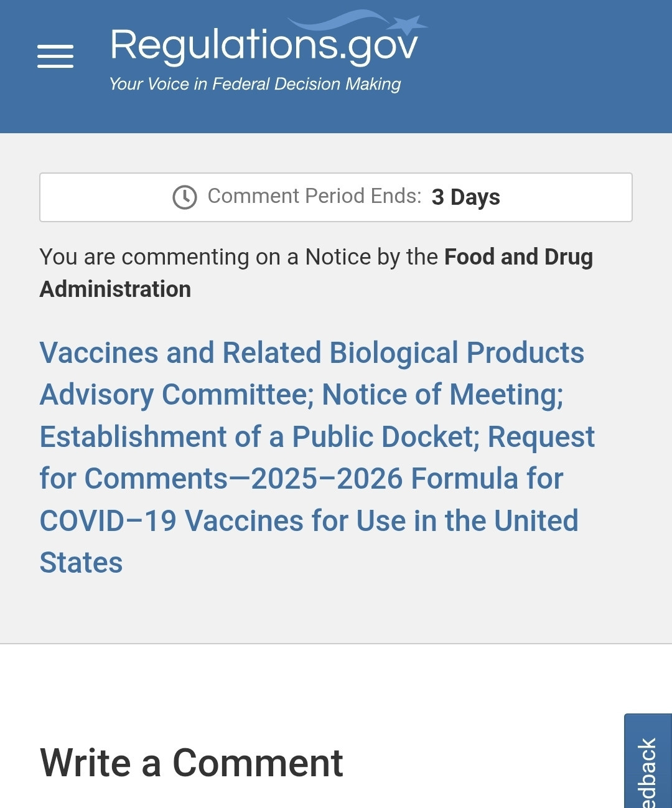Image resolution: width=672 pixels, height=808 pixels.
Task: Click the Regulations.gov logo text
Action: point(264,45)
